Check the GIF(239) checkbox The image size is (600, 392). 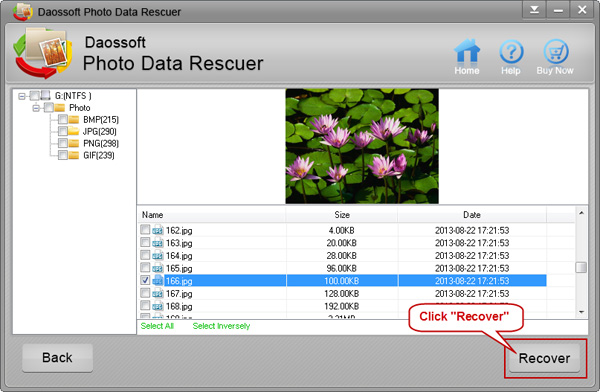click(x=63, y=155)
